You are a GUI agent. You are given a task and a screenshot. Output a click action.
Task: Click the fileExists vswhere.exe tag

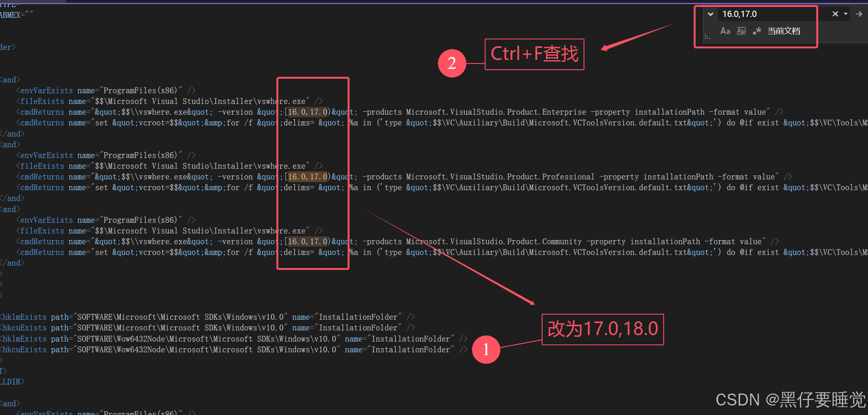pos(40,101)
